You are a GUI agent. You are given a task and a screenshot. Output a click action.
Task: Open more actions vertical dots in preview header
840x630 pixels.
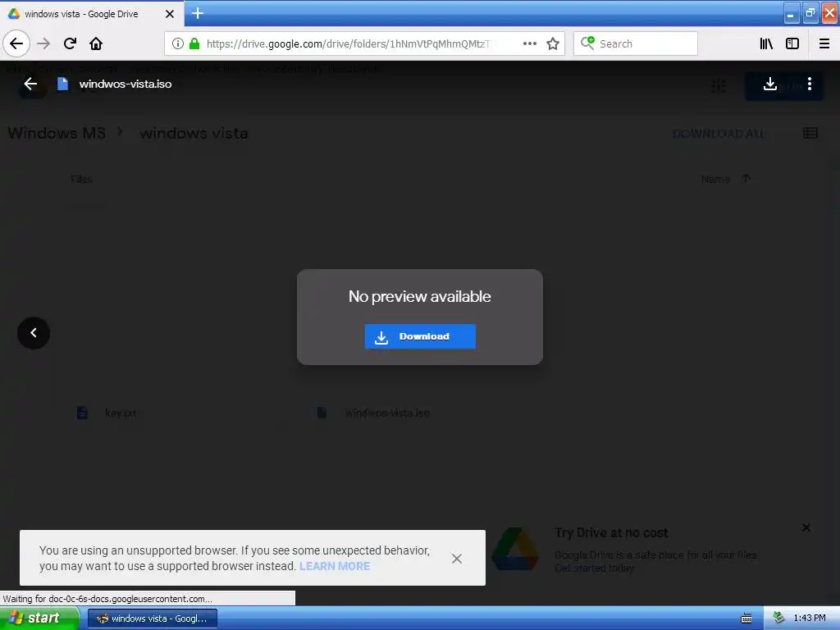point(810,84)
